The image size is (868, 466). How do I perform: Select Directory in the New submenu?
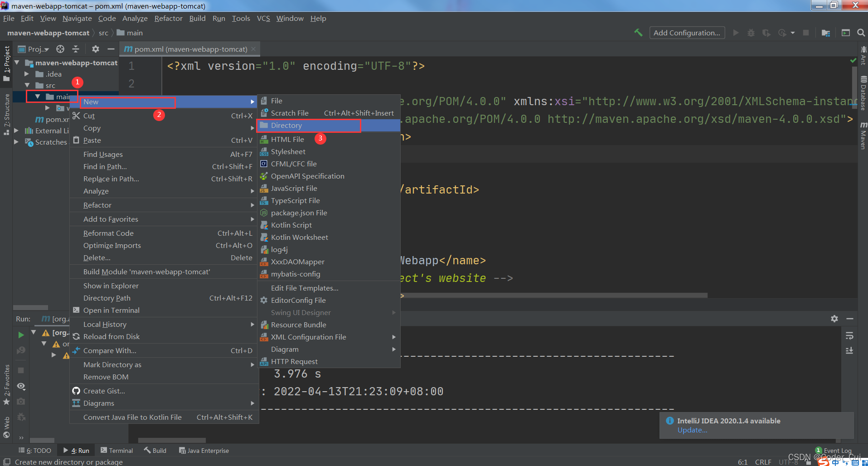(x=330, y=125)
